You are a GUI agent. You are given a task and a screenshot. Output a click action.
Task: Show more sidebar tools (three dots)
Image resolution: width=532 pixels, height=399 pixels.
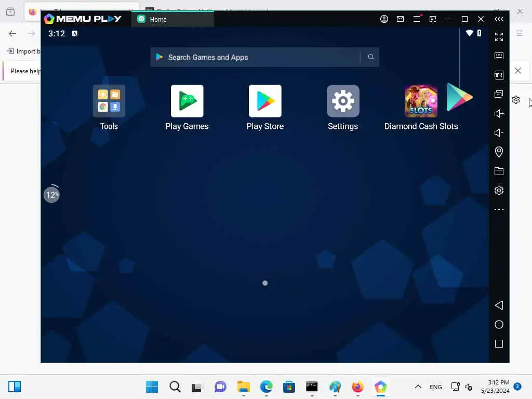click(x=499, y=209)
